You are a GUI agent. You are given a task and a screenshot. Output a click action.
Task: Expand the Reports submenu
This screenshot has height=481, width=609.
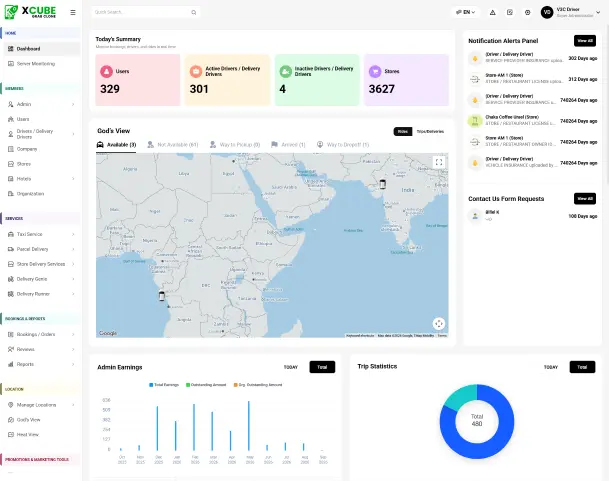click(x=73, y=364)
